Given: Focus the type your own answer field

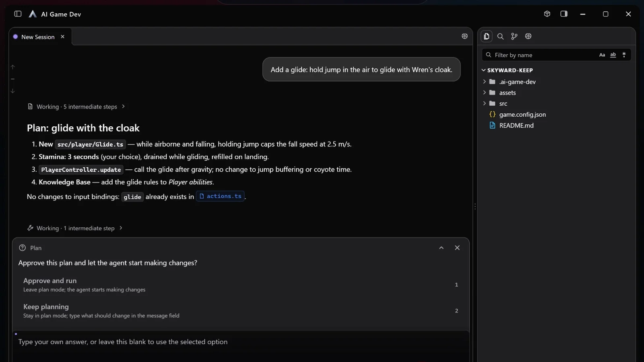Looking at the screenshot, I should (241, 342).
